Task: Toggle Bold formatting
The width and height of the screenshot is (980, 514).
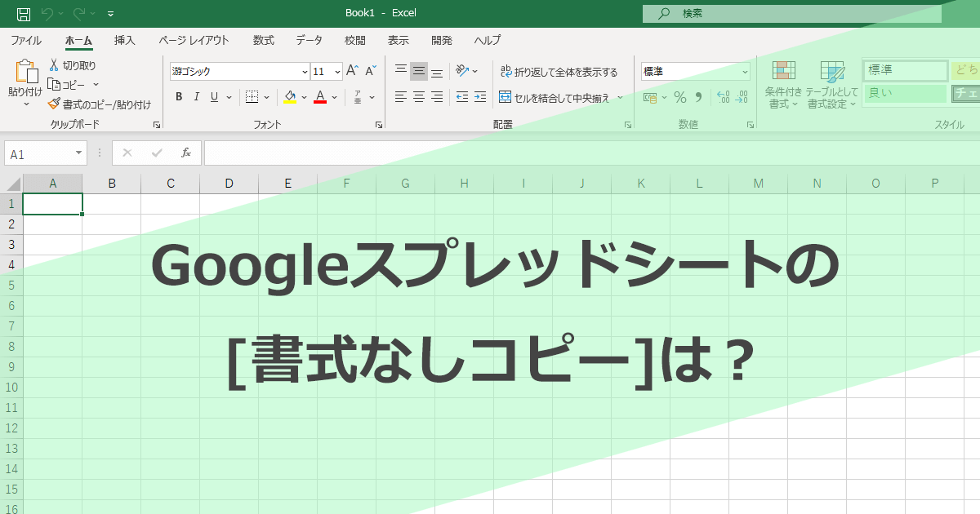Action: 179,97
